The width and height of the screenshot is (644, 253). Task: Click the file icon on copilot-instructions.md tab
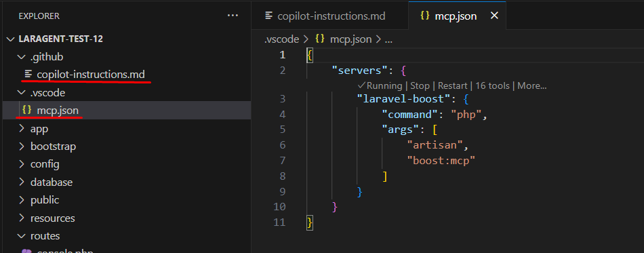[269, 16]
